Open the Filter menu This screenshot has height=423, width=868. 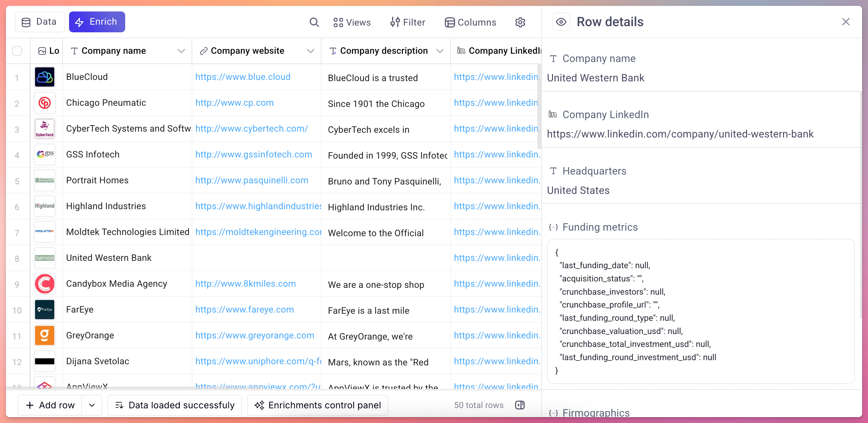click(x=408, y=22)
